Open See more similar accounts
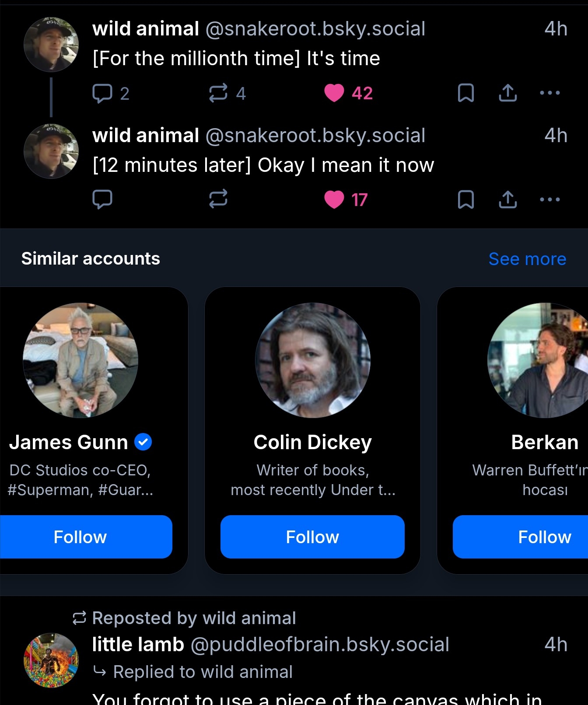This screenshot has width=588, height=705. click(527, 259)
